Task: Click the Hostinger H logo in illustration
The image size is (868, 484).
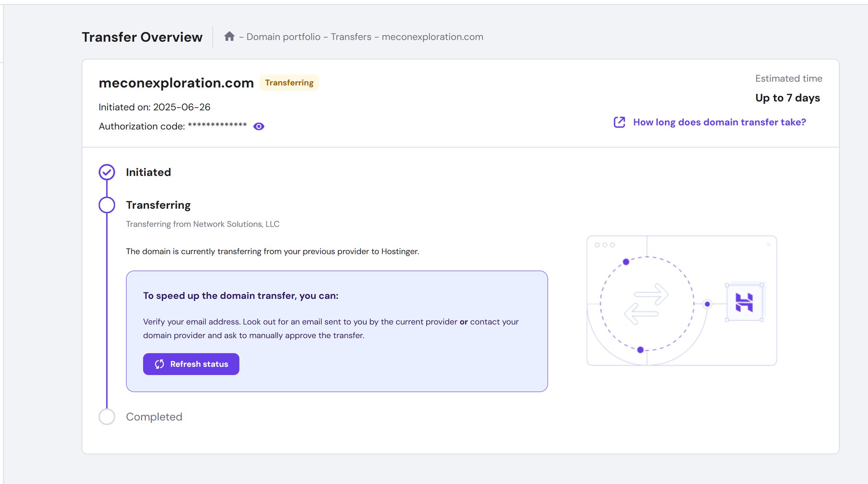Action: coord(744,302)
